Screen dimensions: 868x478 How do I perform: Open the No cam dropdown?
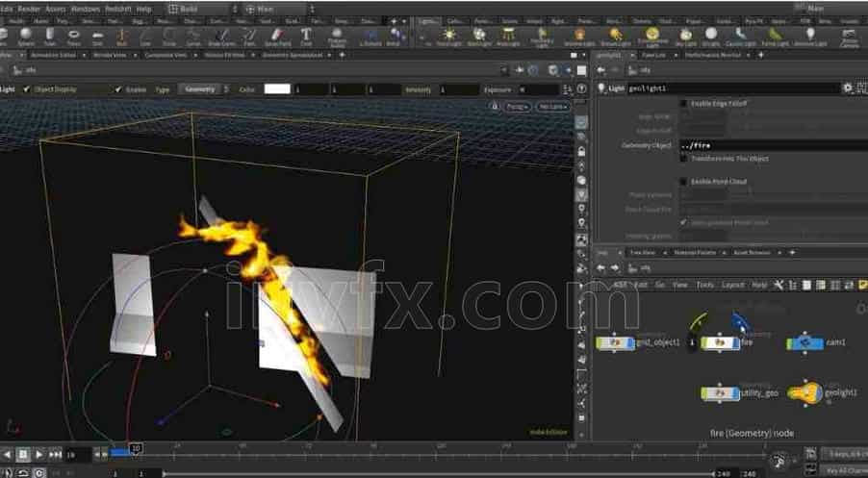tap(553, 107)
